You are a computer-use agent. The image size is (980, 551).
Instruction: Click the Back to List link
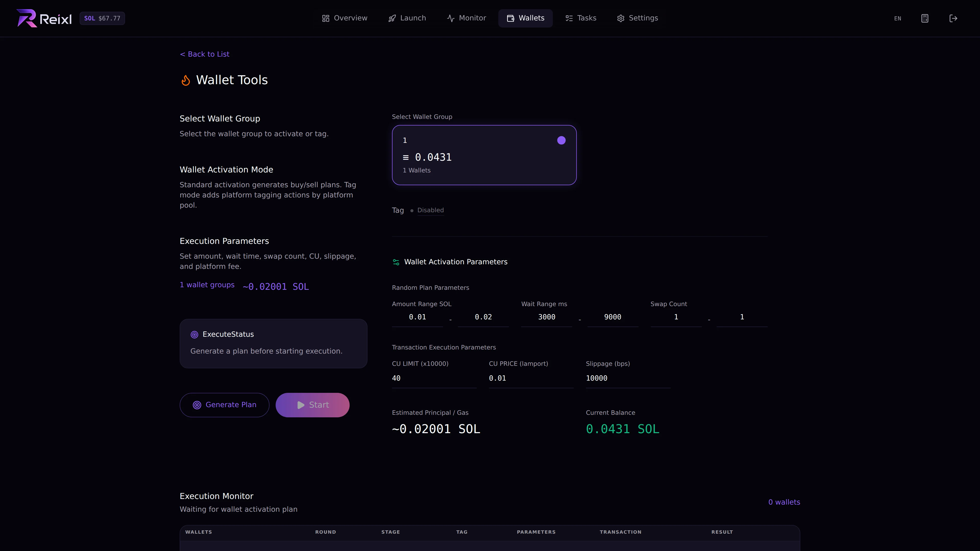[205, 54]
